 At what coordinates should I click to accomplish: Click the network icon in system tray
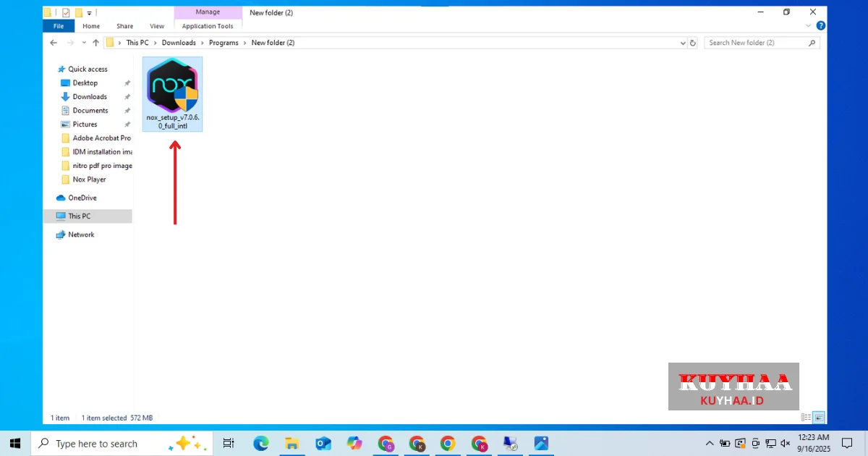coord(771,443)
